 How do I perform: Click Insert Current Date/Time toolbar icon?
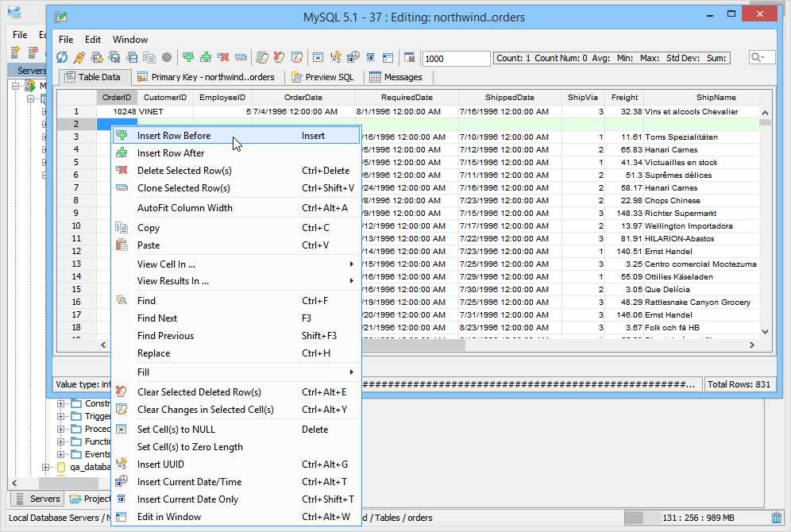click(353, 57)
